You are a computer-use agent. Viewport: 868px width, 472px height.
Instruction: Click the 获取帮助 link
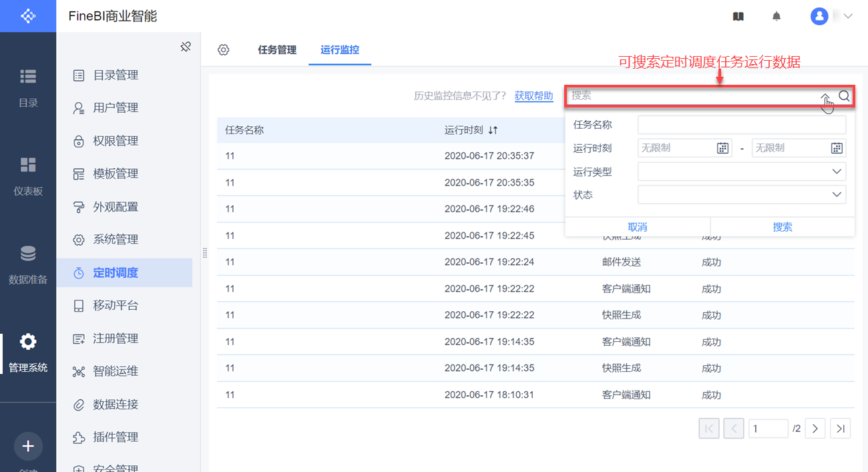tap(533, 96)
